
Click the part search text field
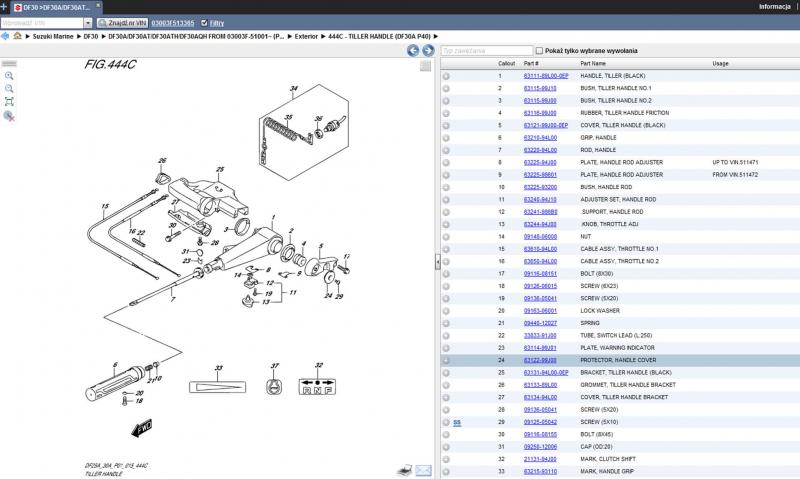(x=486, y=50)
